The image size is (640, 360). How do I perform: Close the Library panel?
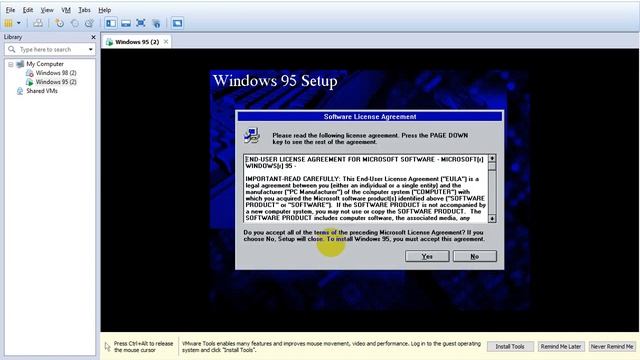click(x=93, y=37)
